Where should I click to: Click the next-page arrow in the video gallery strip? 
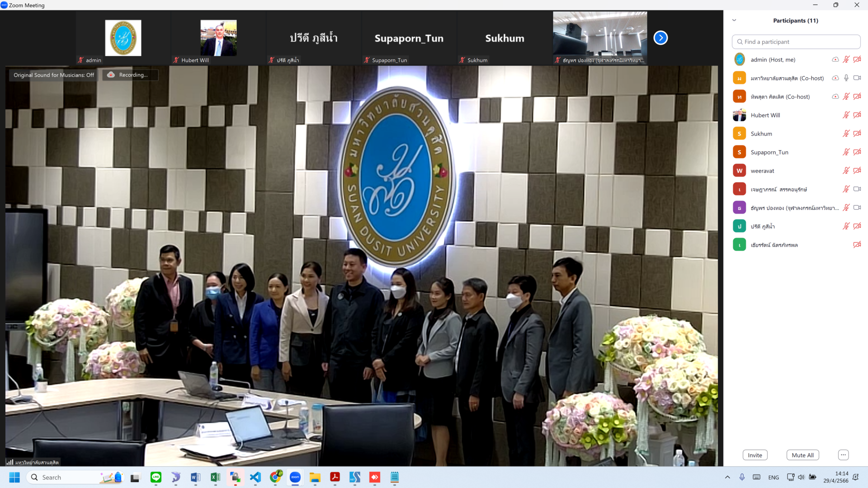[660, 38]
